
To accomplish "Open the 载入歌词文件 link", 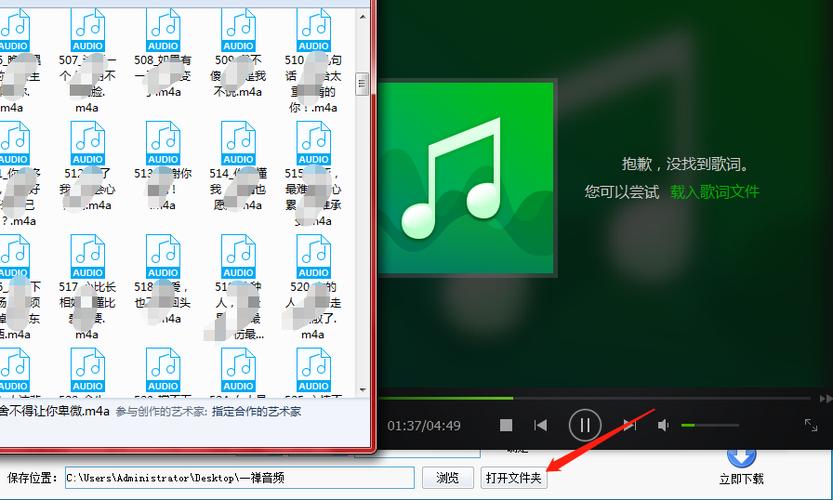I will [x=715, y=192].
